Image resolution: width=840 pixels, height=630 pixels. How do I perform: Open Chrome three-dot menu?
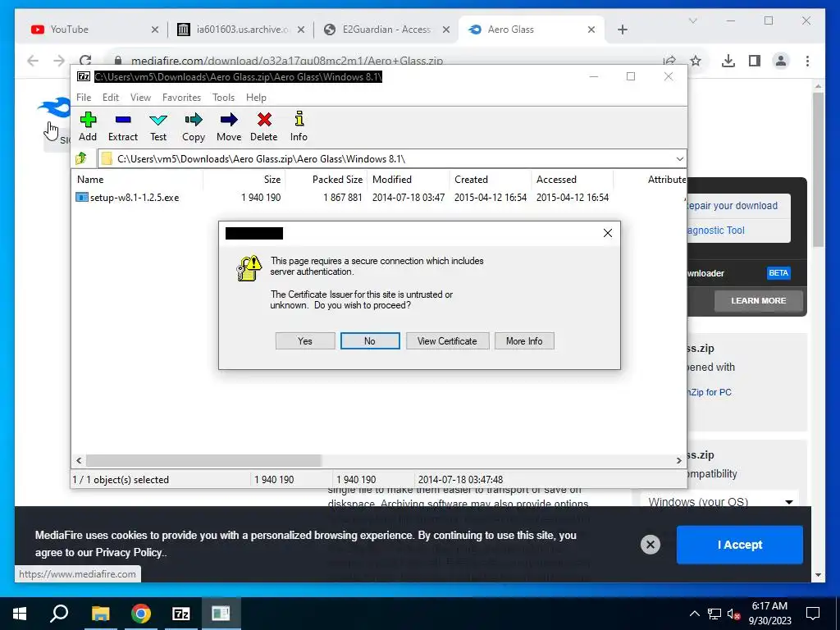tap(807, 61)
